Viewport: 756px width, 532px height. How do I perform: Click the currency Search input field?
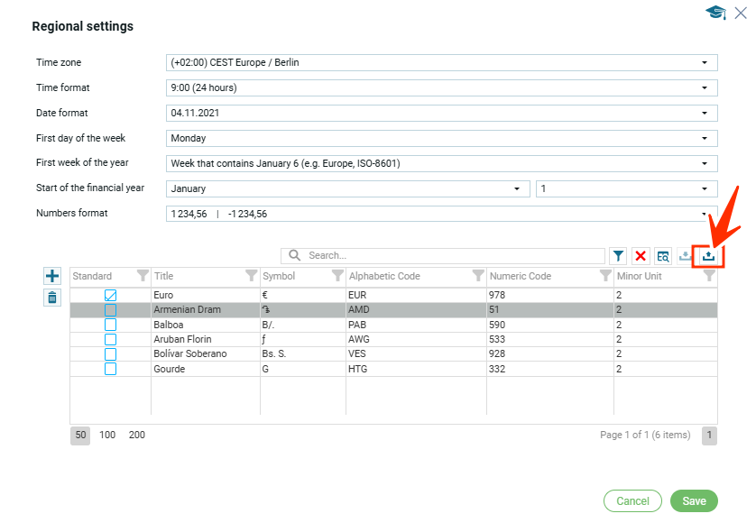click(x=451, y=256)
